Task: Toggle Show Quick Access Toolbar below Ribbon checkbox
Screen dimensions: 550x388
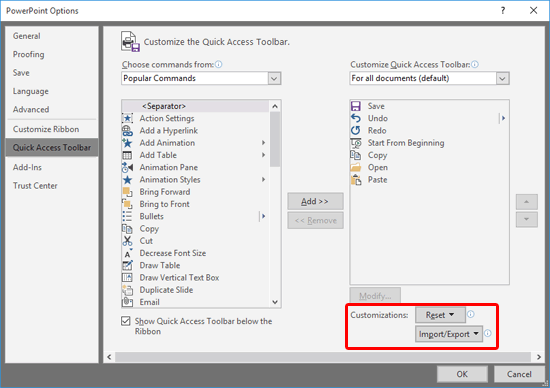Action: pyautogui.click(x=126, y=321)
